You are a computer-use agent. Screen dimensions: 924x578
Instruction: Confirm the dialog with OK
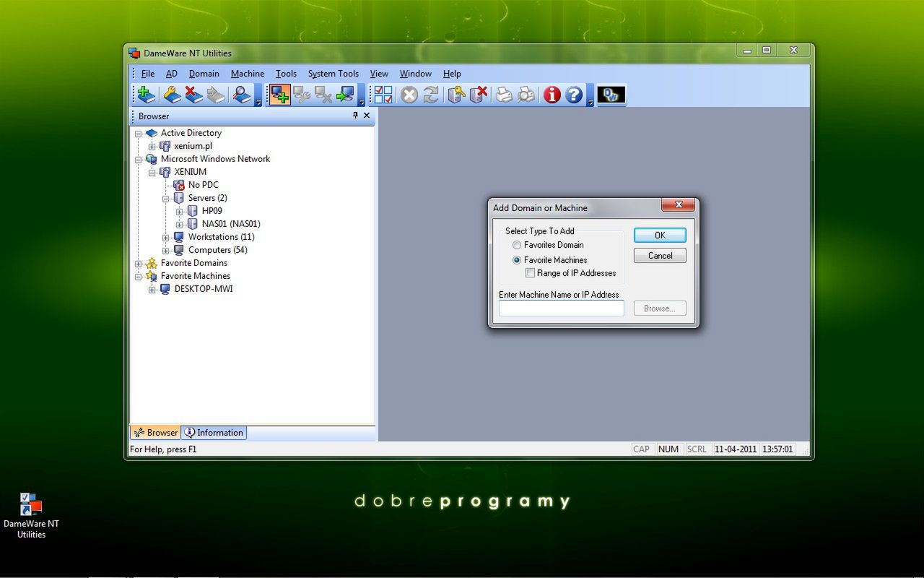coord(660,236)
